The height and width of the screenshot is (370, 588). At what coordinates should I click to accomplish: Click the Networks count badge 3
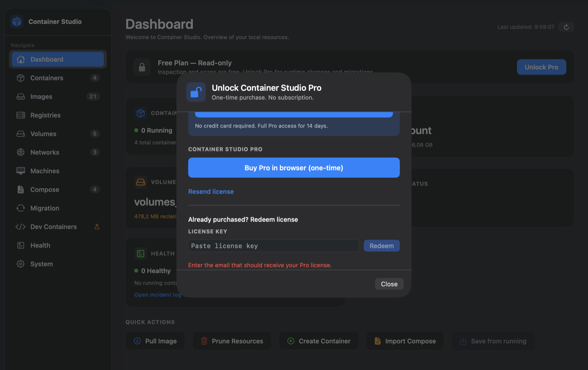coord(95,152)
